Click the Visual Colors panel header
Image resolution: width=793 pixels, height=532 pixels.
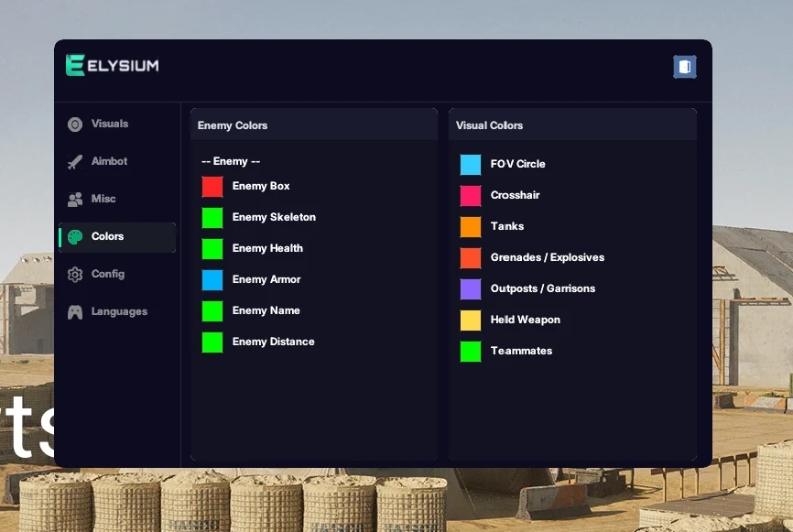[x=572, y=125]
